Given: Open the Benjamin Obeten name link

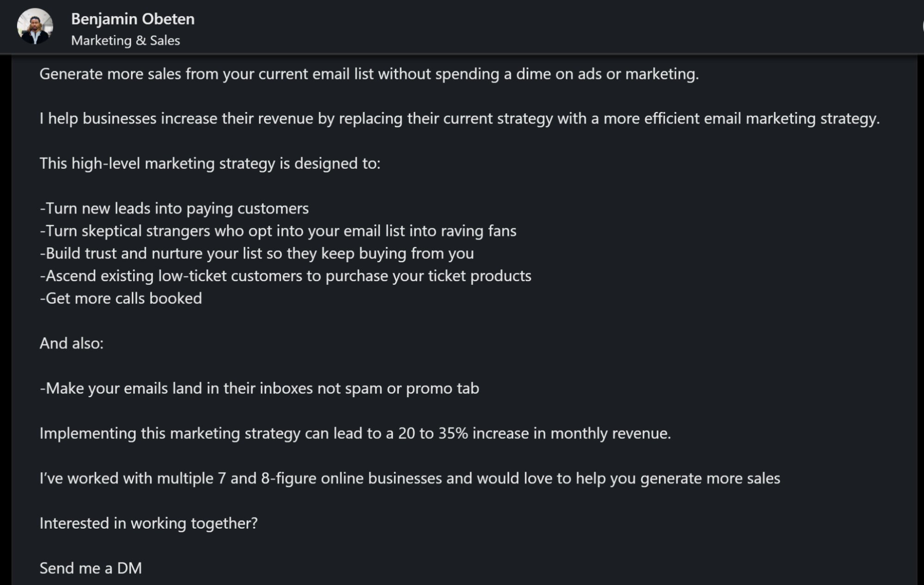Looking at the screenshot, I should coord(133,19).
